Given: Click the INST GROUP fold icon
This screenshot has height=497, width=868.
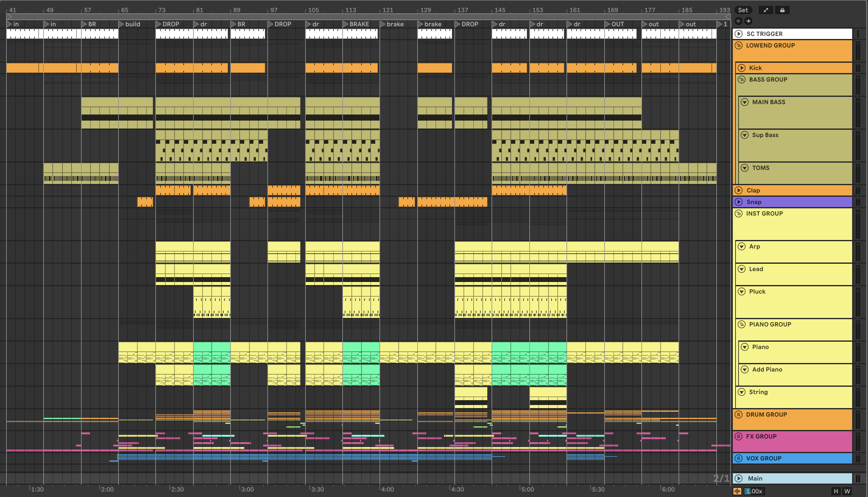Looking at the screenshot, I should [739, 214].
